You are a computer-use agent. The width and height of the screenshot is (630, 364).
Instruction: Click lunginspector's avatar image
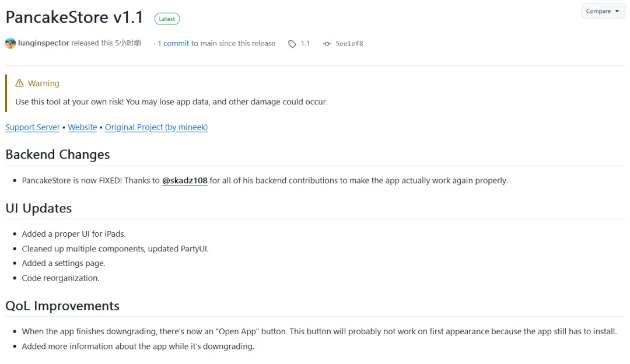coord(10,43)
